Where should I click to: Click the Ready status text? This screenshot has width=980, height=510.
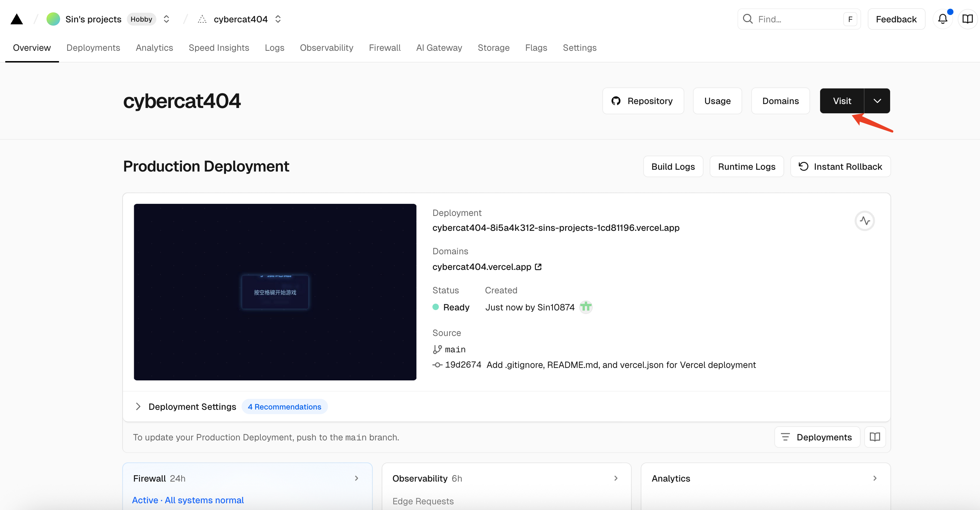[x=456, y=307]
